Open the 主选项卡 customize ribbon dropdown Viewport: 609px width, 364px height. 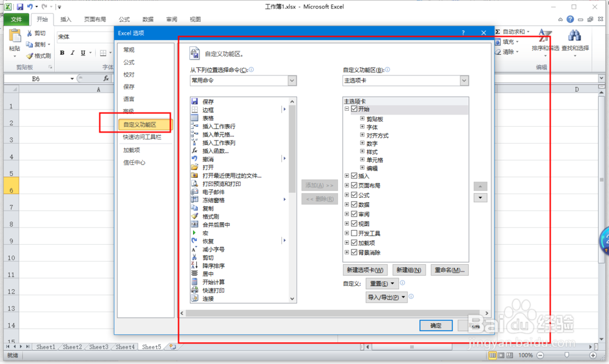click(x=465, y=80)
